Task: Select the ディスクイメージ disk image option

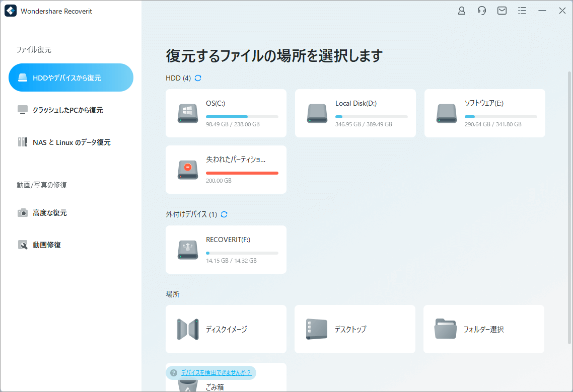Action: (x=226, y=329)
